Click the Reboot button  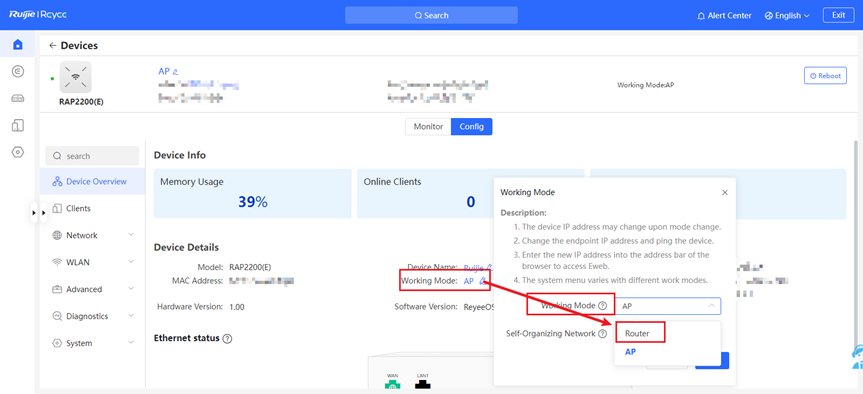825,76
